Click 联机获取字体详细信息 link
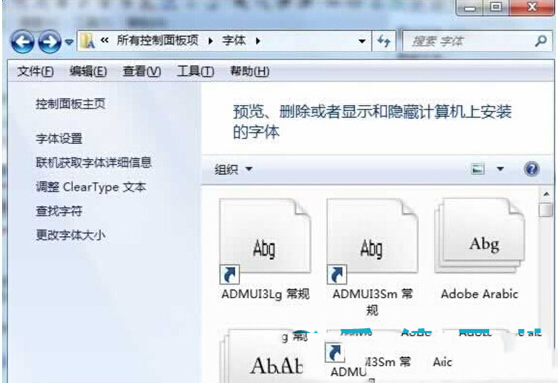Viewport: 558px width, 383px height. point(94,162)
